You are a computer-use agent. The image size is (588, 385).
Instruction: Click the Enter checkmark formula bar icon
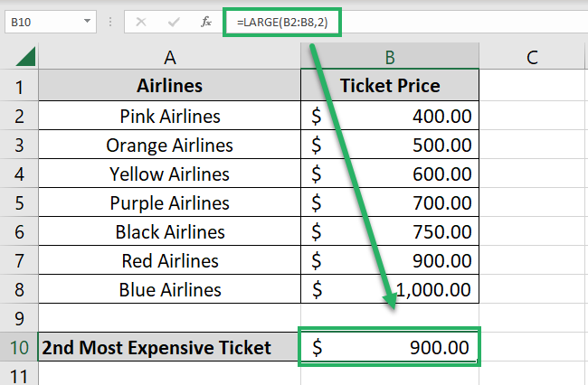173,21
